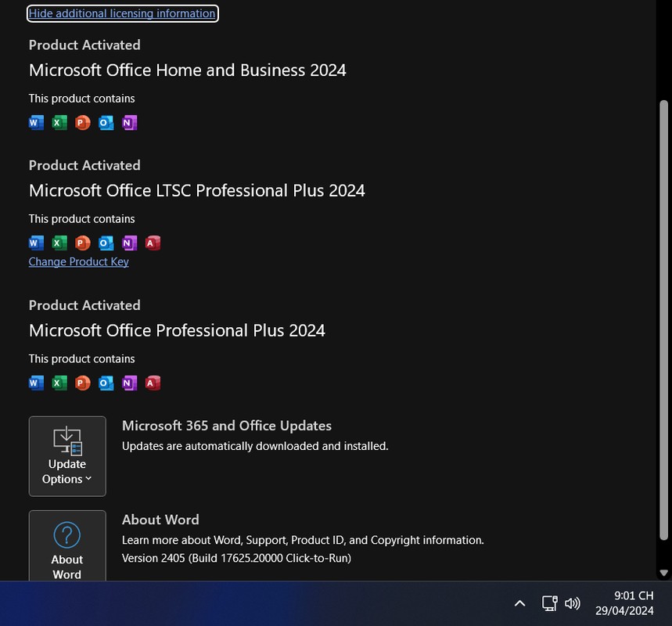
Task: Select Microsoft Office Home and Business 2024 title
Action: (187, 70)
